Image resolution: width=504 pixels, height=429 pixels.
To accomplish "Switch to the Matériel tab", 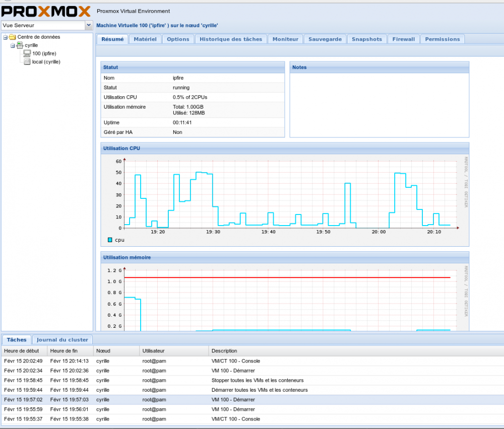I will pos(145,39).
